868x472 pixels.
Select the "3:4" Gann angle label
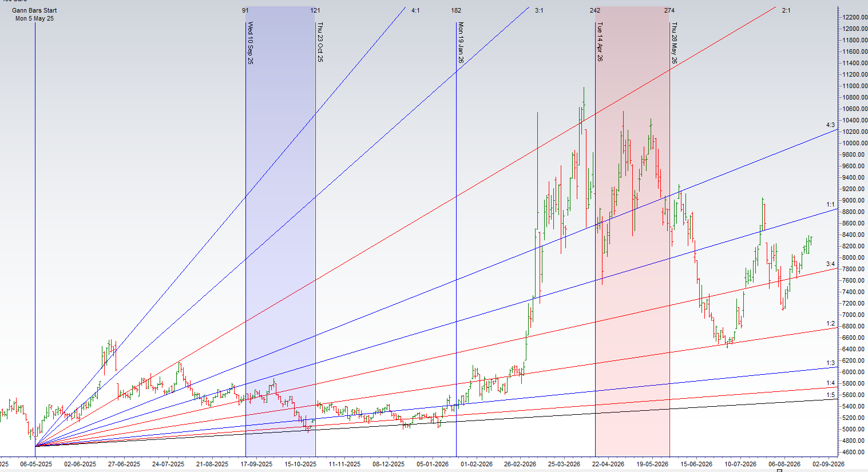830,264
